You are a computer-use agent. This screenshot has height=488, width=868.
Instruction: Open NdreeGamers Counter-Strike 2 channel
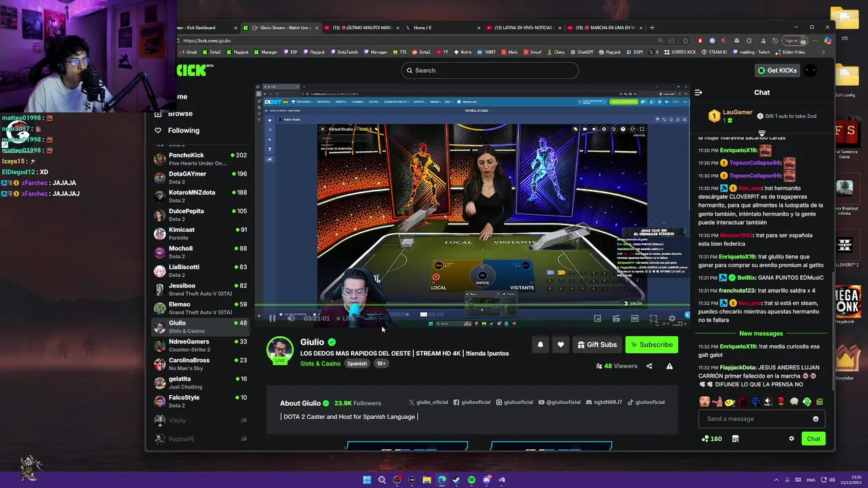(x=201, y=346)
